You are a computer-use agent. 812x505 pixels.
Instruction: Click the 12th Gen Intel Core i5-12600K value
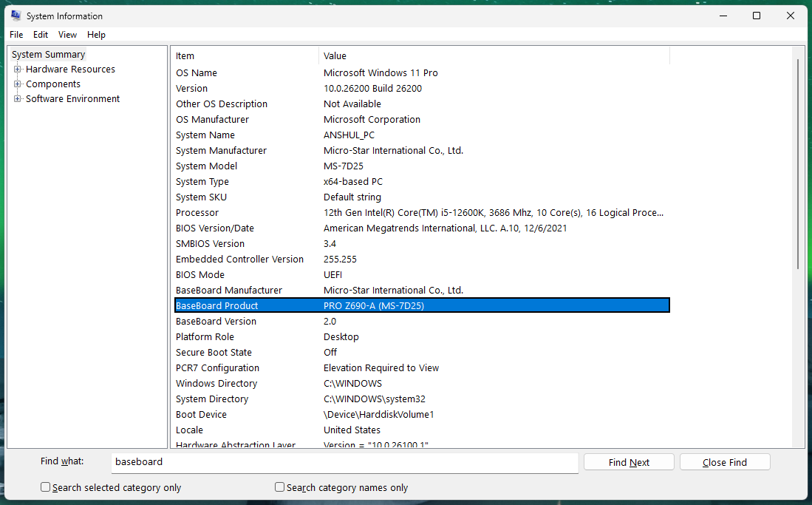(x=494, y=213)
